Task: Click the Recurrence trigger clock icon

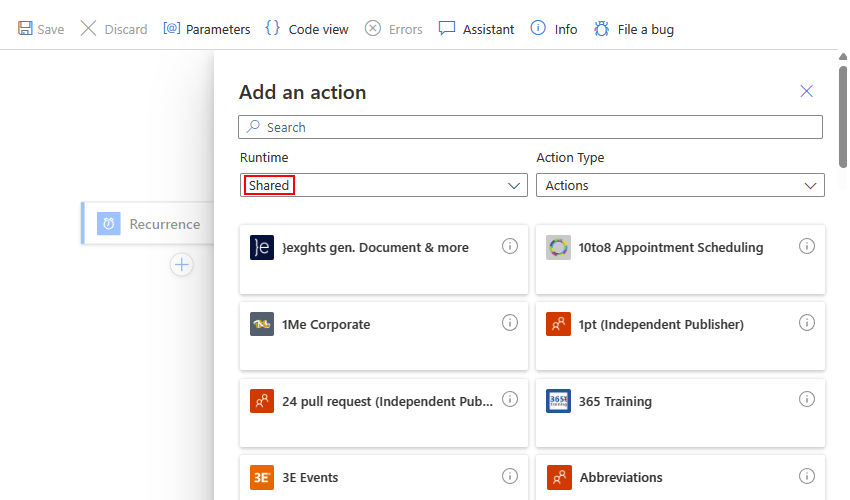Action: pyautogui.click(x=109, y=224)
